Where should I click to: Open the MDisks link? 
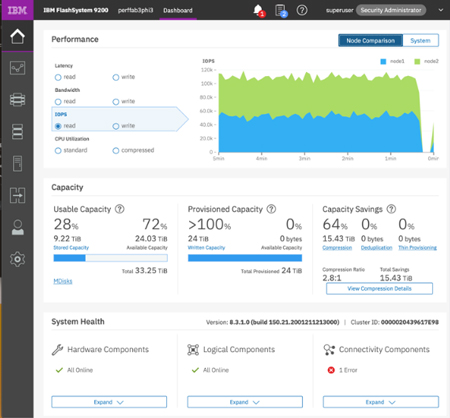click(x=63, y=281)
